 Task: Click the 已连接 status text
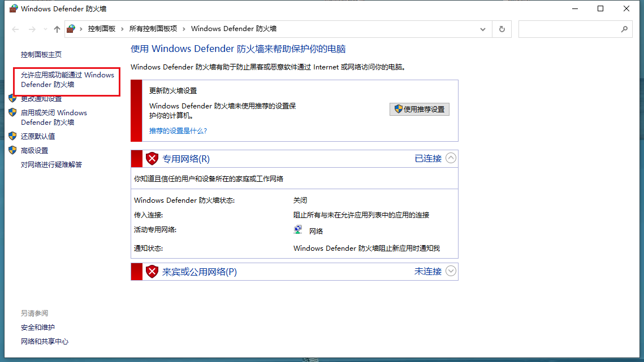(428, 159)
